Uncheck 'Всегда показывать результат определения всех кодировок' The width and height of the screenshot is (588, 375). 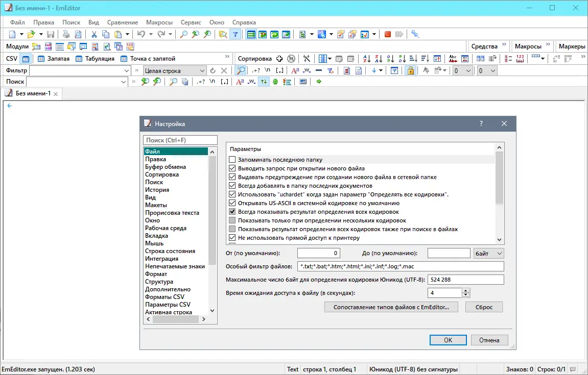pyautogui.click(x=232, y=212)
